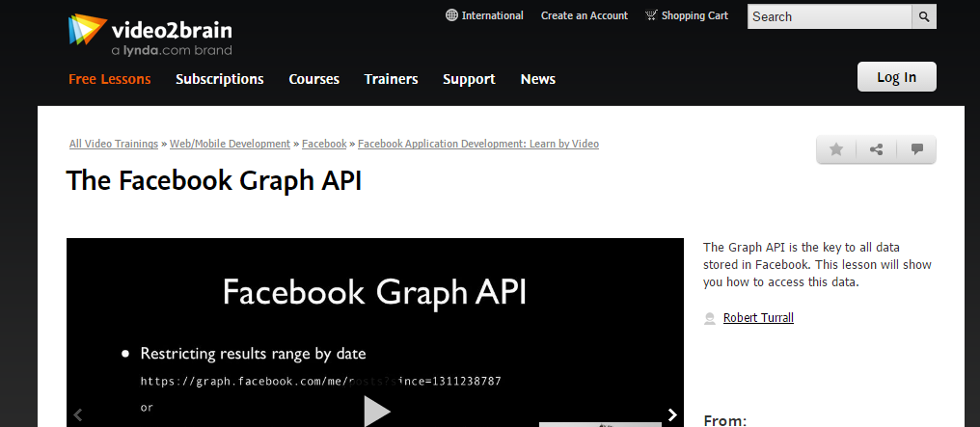Play the Facebook Graph API video
Viewport: 980px width, 427px height.
click(x=377, y=412)
